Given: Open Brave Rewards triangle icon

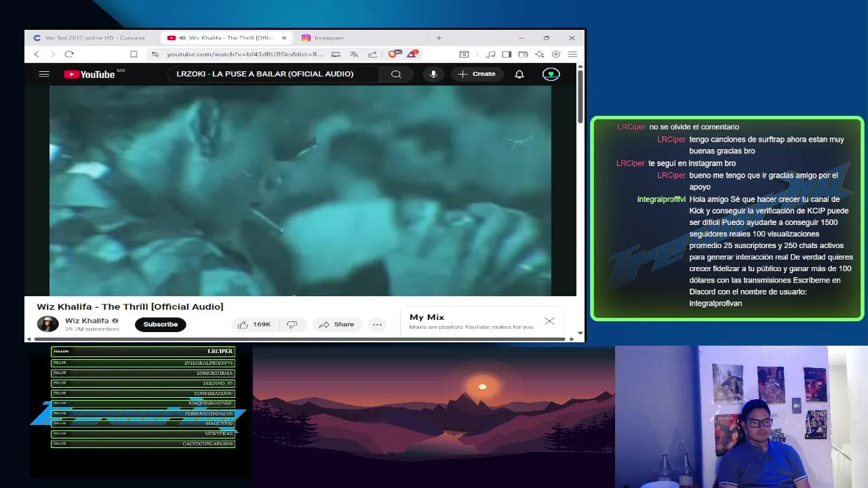Looking at the screenshot, I should [412, 54].
